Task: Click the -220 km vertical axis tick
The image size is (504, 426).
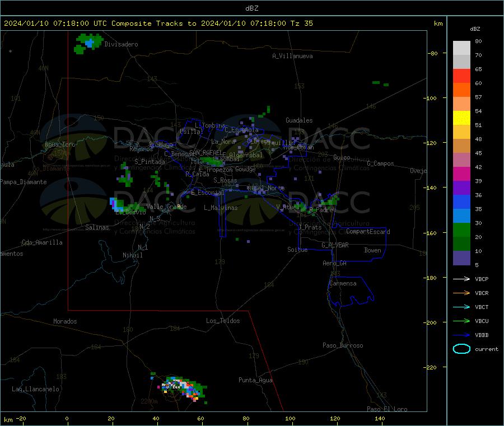Action: [431, 368]
